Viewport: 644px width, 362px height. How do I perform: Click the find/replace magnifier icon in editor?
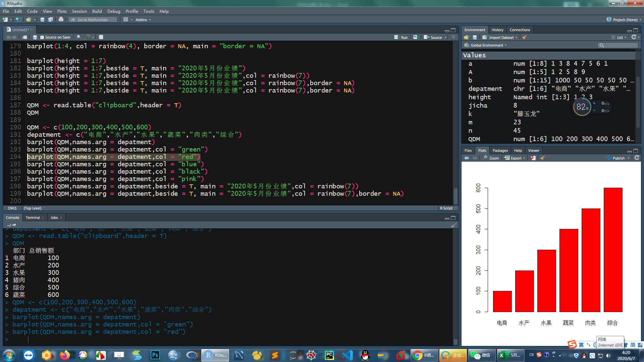79,37
